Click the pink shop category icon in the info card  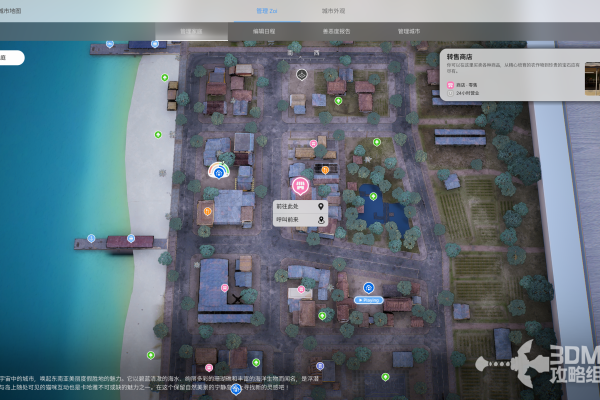pyautogui.click(x=450, y=85)
